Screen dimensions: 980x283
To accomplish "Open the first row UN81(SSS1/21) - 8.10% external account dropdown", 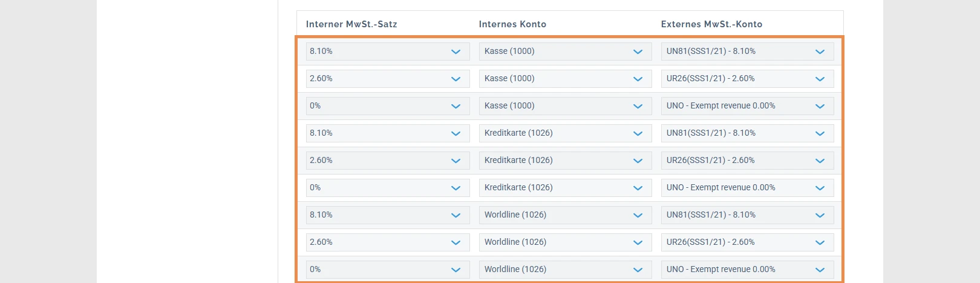I will pos(747,52).
